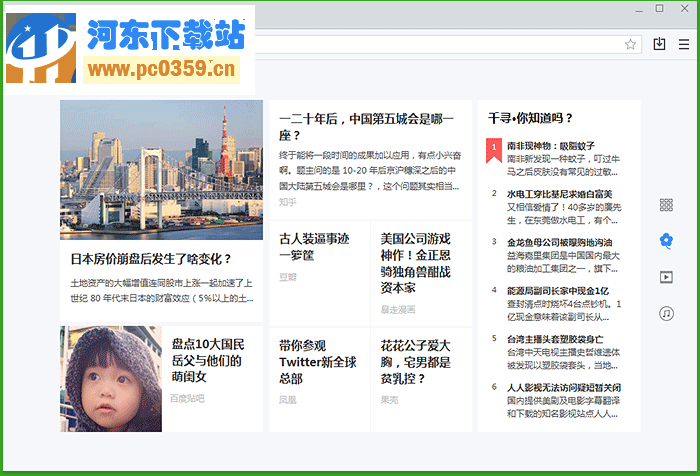Select summary 南非新发现一种蚊子
Screen dimensions: 700x476
tap(563, 165)
